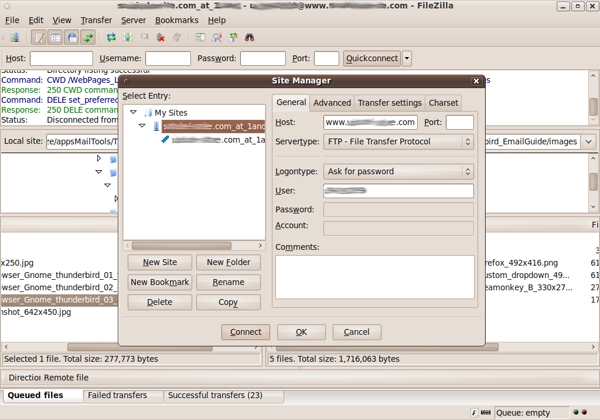Image resolution: width=600 pixels, height=420 pixels.
Task: Refresh file and folder lists via the blue arrows icon
Action: pyautogui.click(x=111, y=37)
